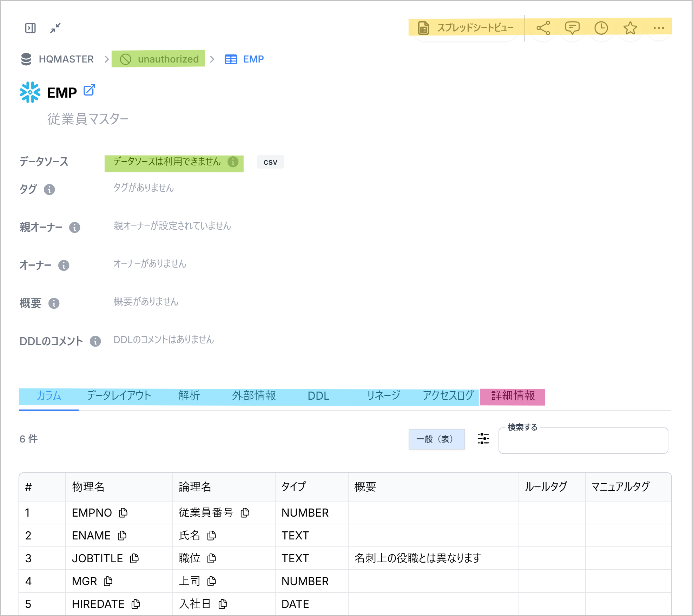Click the share icon
Image resolution: width=693 pixels, height=616 pixels.
click(x=543, y=28)
